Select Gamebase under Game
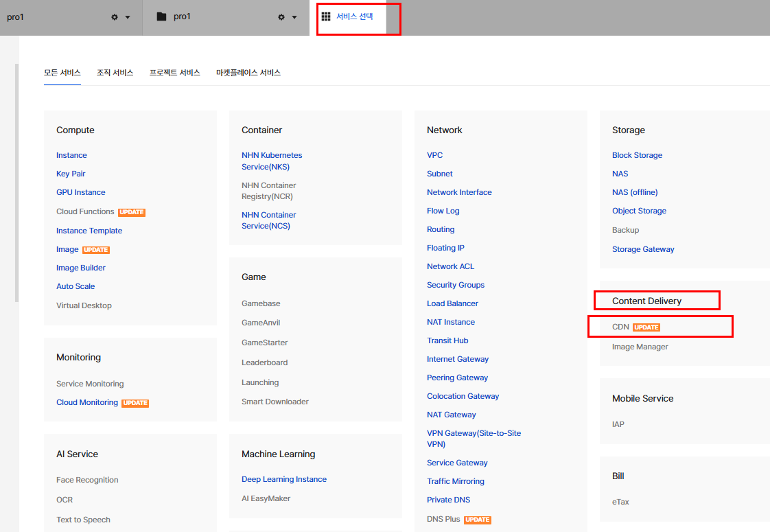This screenshot has height=532, width=770. pyautogui.click(x=261, y=303)
